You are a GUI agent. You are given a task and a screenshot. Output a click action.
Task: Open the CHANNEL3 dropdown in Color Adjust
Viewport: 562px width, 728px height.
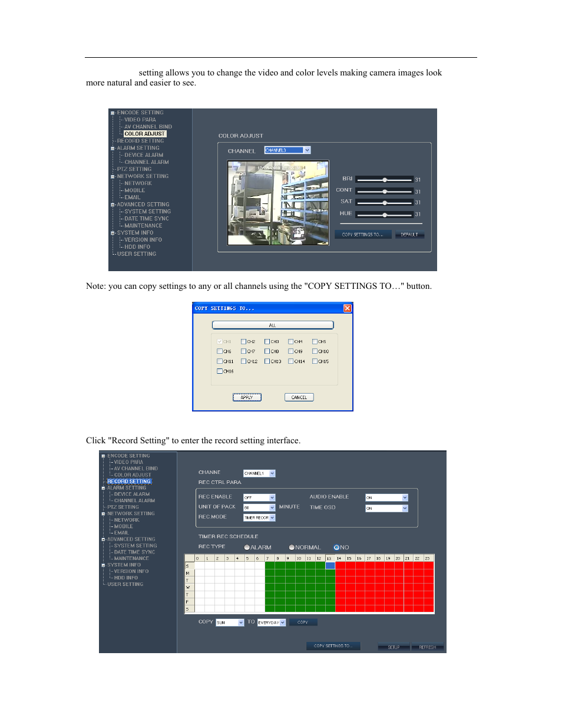pos(287,150)
